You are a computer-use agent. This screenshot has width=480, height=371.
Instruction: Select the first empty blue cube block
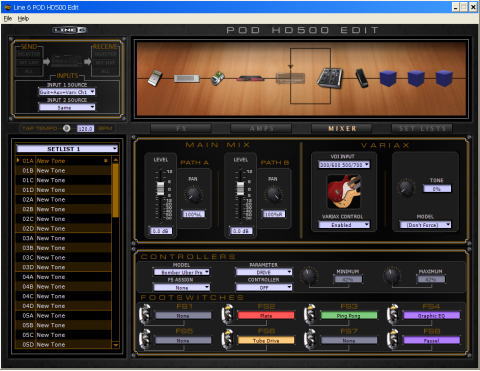pos(388,78)
